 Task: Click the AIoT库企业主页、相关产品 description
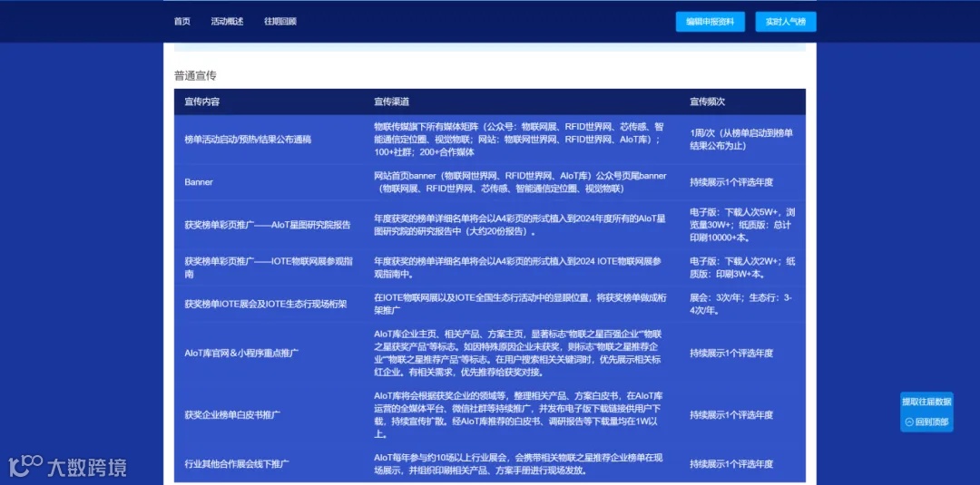[x=517, y=354]
